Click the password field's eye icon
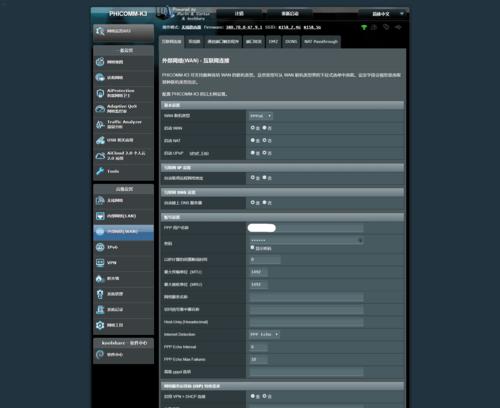 (x=360, y=240)
